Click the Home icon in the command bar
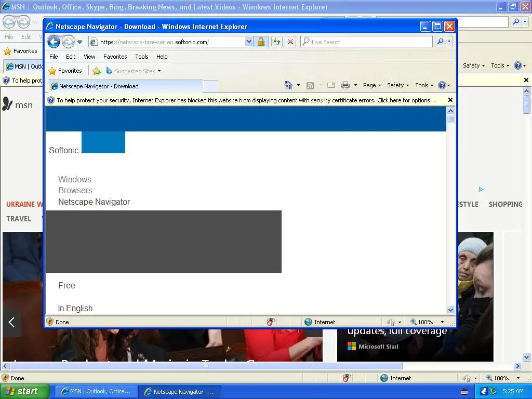This screenshot has width=532, height=399. pyautogui.click(x=288, y=85)
